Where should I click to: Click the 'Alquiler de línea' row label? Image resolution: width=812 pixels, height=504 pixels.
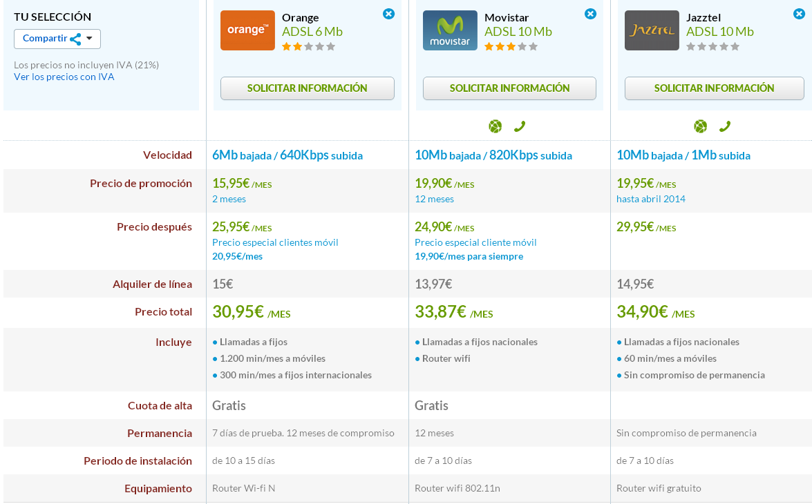(152, 284)
